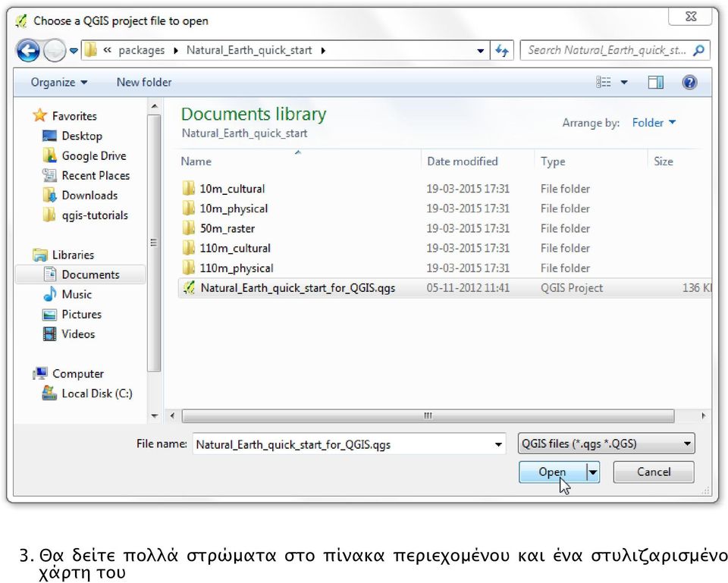Expand the packages breadcrumb arrow

tap(175, 51)
